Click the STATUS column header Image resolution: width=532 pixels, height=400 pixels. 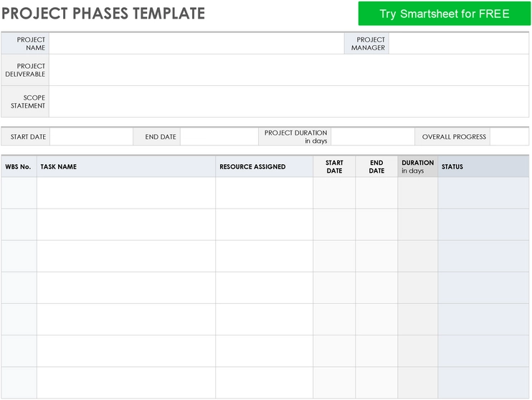483,166
